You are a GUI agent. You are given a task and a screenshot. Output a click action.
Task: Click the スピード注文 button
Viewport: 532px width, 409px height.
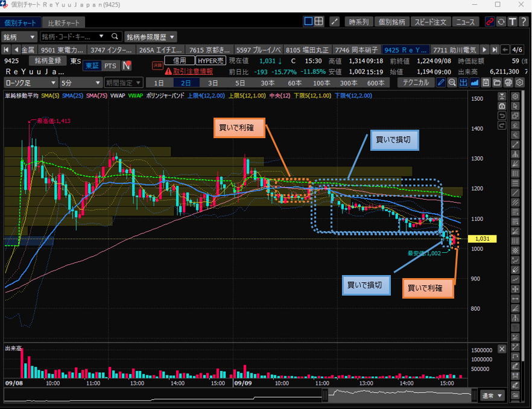[x=431, y=22]
